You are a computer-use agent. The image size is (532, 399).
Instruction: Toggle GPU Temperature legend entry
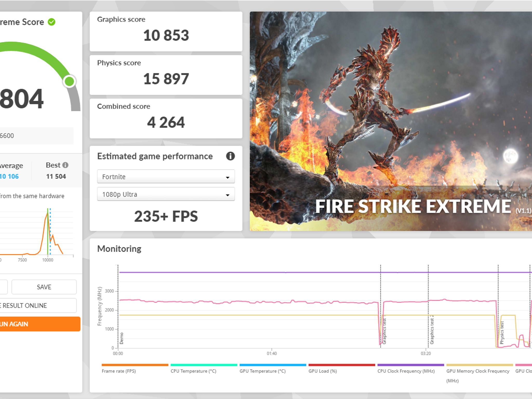pos(272,369)
